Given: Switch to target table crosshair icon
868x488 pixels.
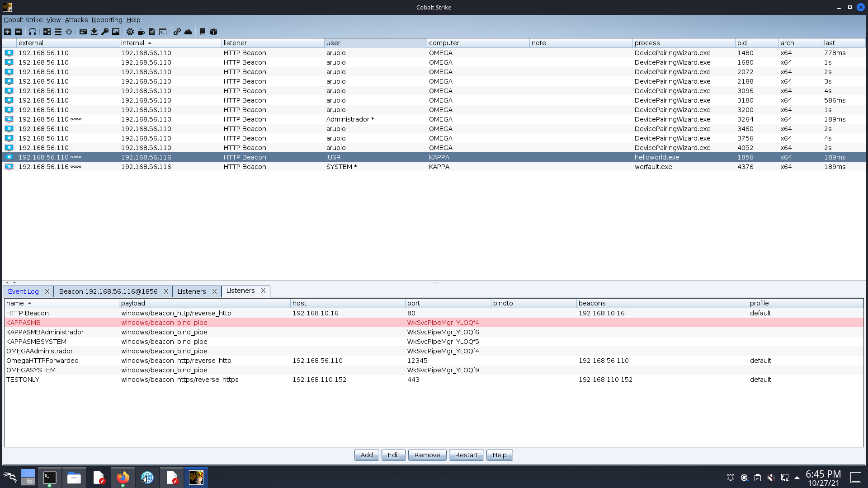Looking at the screenshot, I should [x=69, y=32].
